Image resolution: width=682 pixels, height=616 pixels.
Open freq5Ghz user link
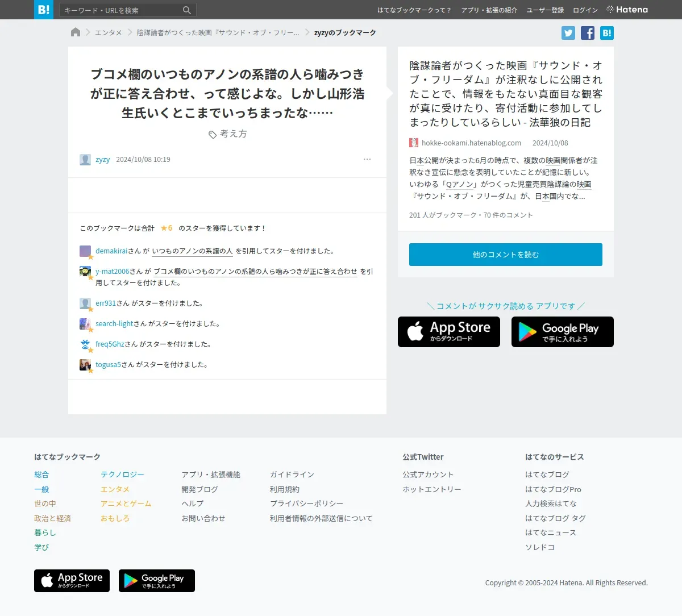(x=110, y=344)
